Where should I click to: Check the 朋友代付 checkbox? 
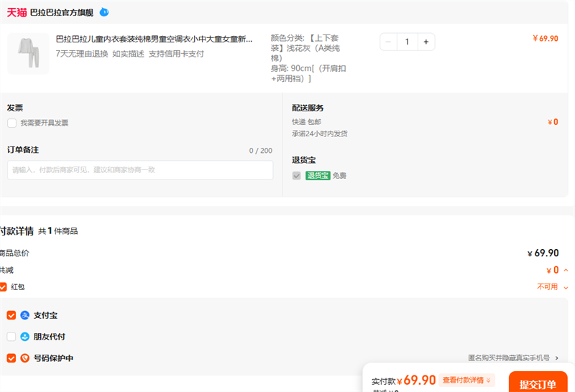[x=11, y=337]
